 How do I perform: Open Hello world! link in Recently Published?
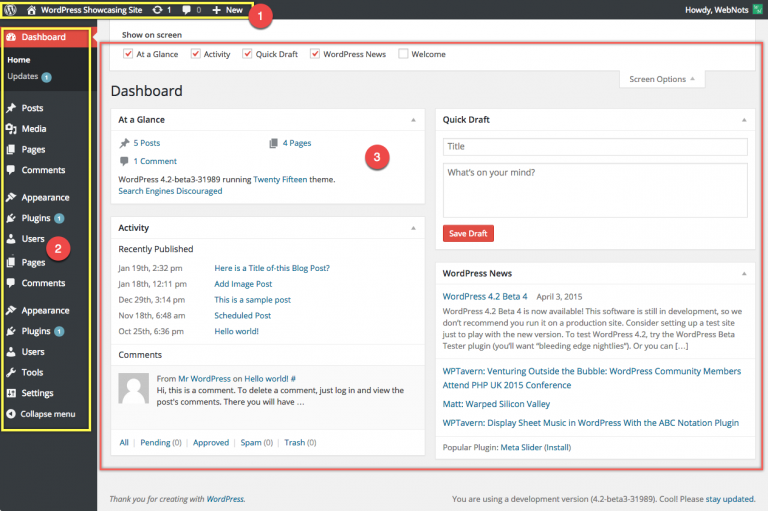(x=236, y=331)
